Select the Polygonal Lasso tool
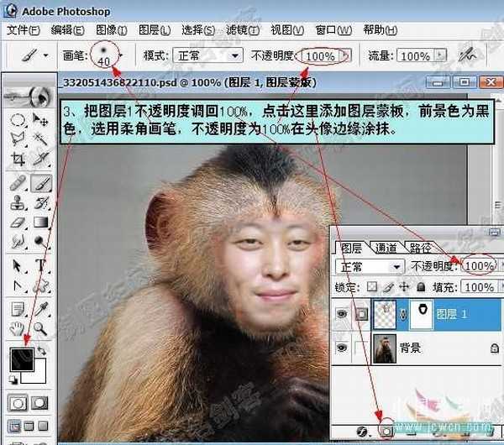 [x=18, y=139]
